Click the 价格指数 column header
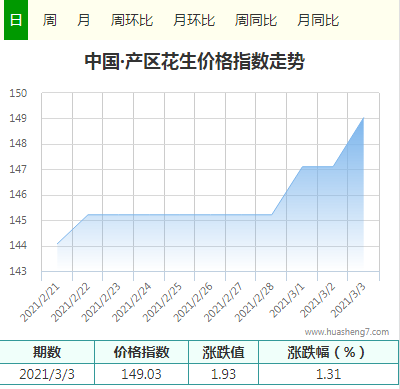Screen dimensions: 400x389 (141, 352)
